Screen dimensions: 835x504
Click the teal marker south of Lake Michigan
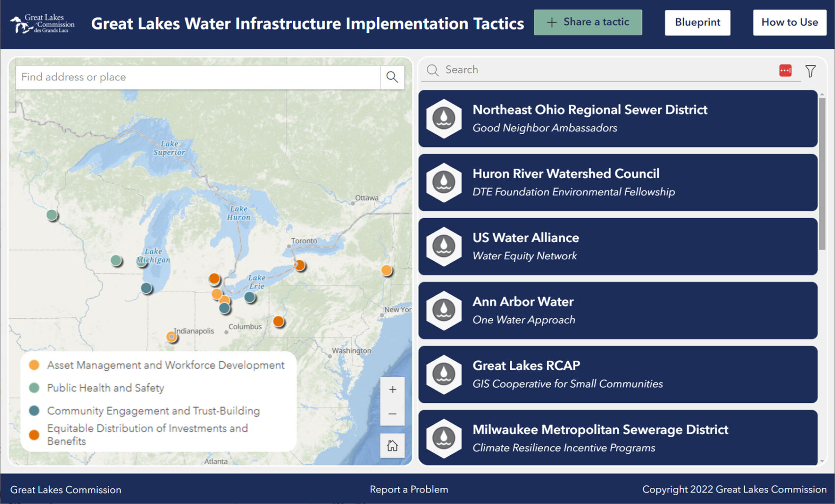[146, 288]
